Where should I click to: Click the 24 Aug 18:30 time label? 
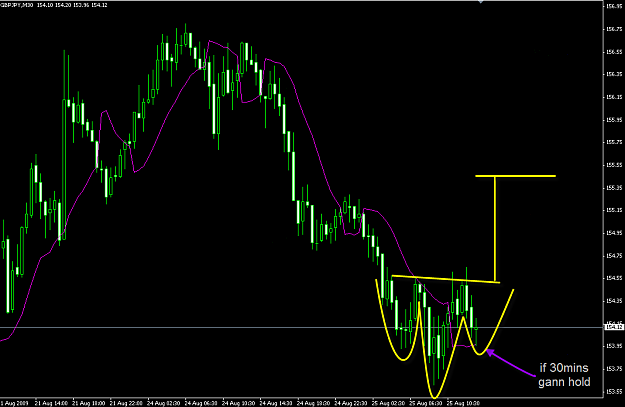pos(313,403)
